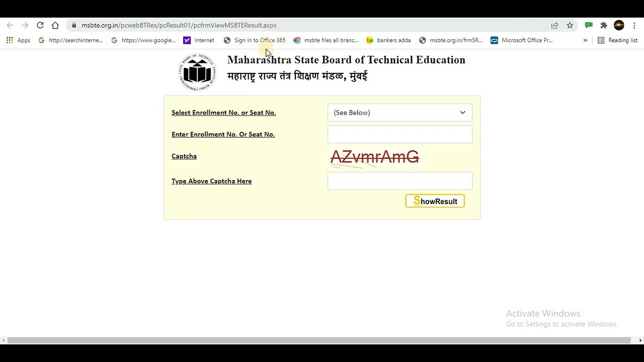Screen dimensions: 644x362
Task: Open Chrome three-dot menu
Action: click(634, 25)
